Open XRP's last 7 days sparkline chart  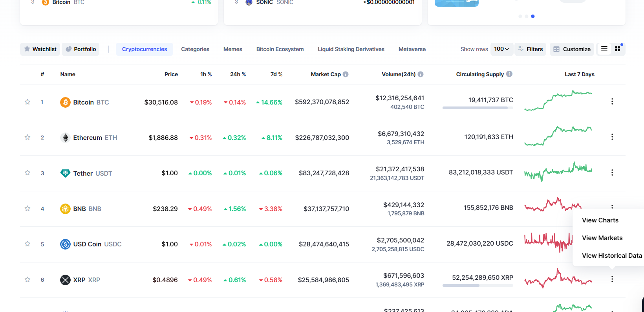tap(558, 278)
